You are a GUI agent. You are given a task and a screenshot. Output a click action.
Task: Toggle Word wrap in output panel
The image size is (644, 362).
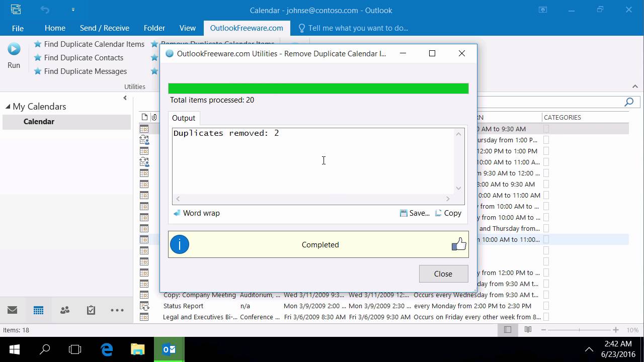pos(197,213)
